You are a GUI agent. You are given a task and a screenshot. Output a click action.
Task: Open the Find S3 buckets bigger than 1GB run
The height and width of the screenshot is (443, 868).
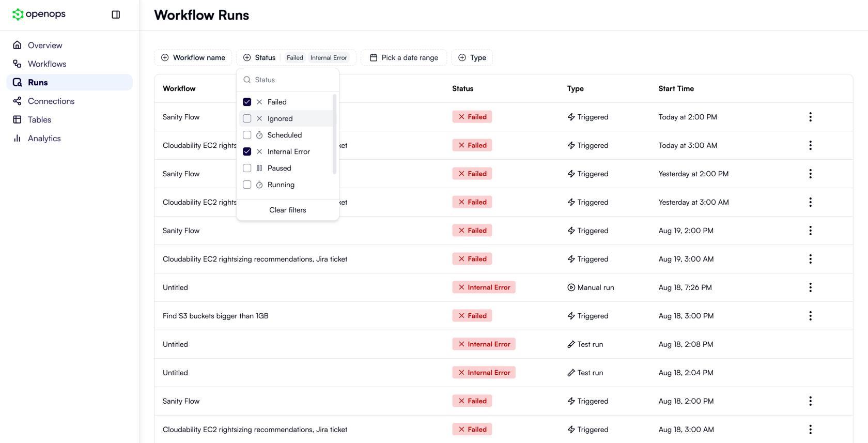coord(215,316)
